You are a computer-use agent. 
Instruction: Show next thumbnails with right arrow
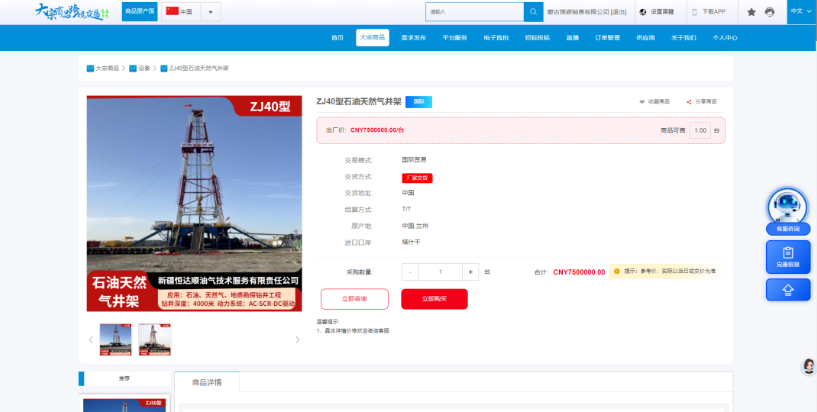click(298, 340)
